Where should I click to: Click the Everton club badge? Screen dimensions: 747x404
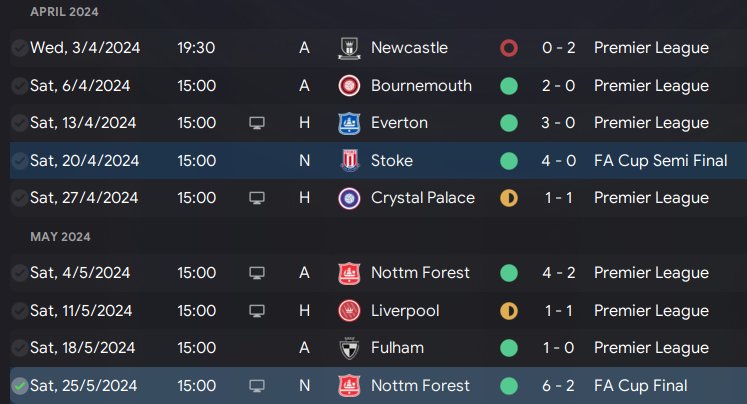[x=349, y=123]
